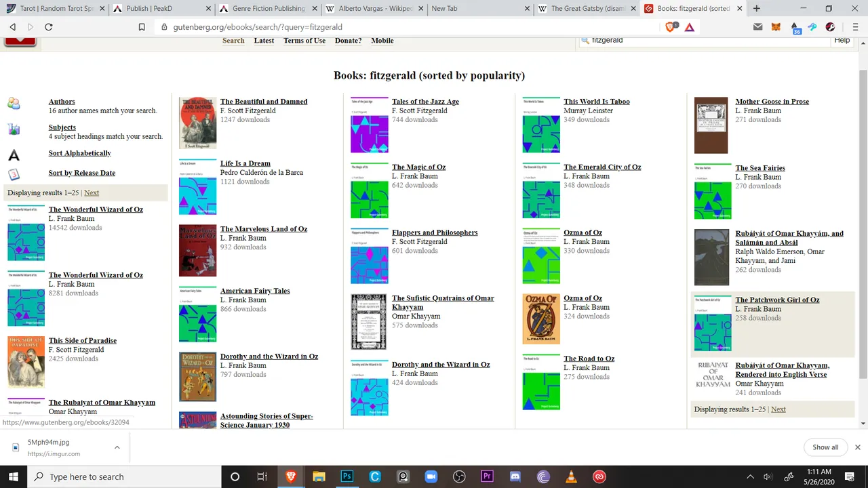This screenshot has width=868, height=488.
Task: Click the Sort Alphabetically letter A icon
Action: click(14, 155)
